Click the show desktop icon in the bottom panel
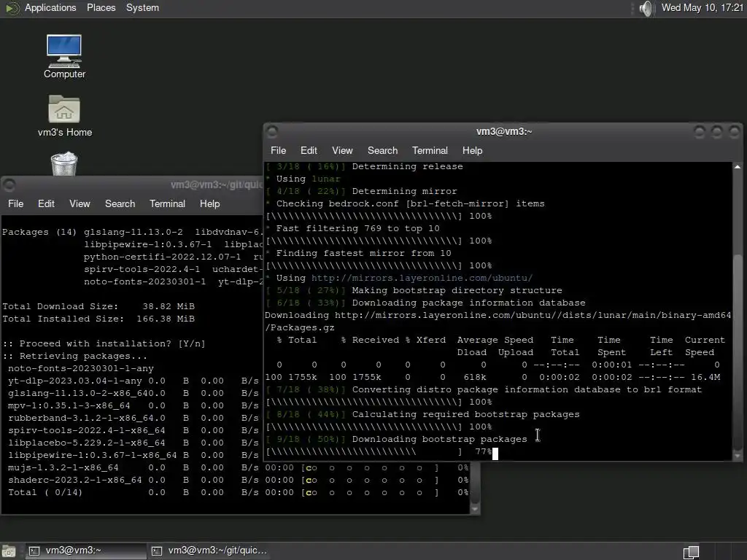The height and width of the screenshot is (560, 747). [8, 551]
